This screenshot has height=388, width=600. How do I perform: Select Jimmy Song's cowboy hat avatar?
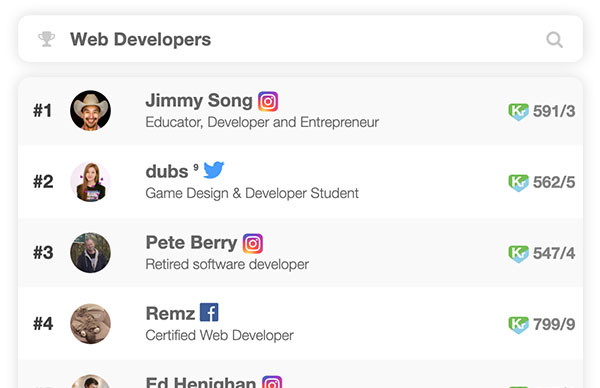coord(90,111)
